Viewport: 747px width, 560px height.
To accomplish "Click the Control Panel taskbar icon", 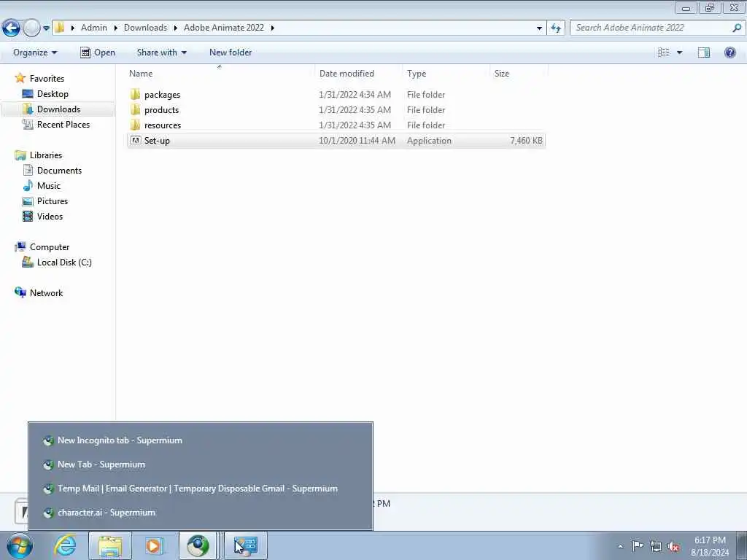I will (246, 545).
